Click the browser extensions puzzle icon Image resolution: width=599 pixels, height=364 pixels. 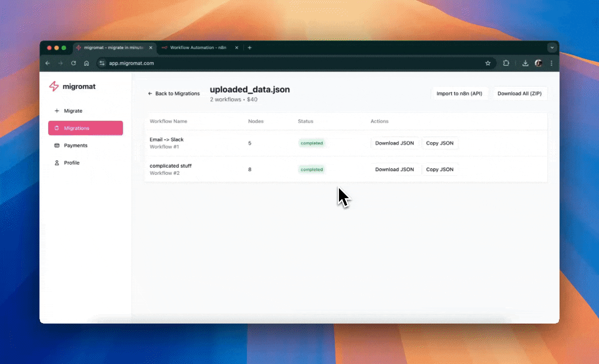[506, 63]
